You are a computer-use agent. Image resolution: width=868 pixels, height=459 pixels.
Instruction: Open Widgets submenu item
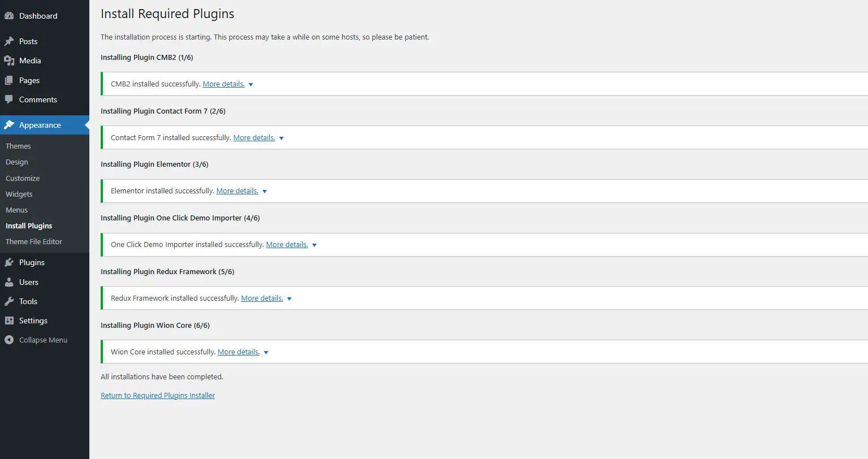(19, 194)
